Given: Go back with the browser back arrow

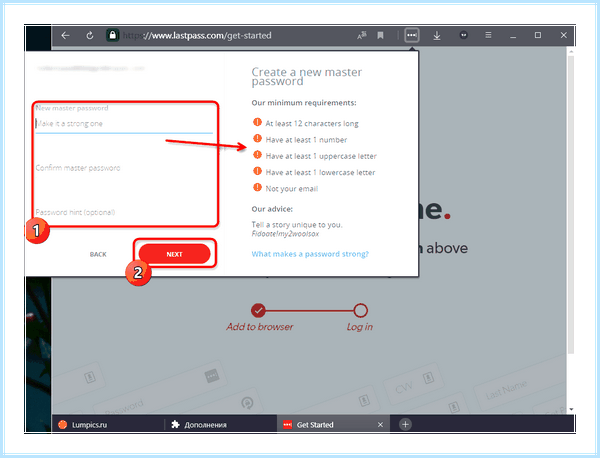Looking at the screenshot, I should tap(65, 36).
